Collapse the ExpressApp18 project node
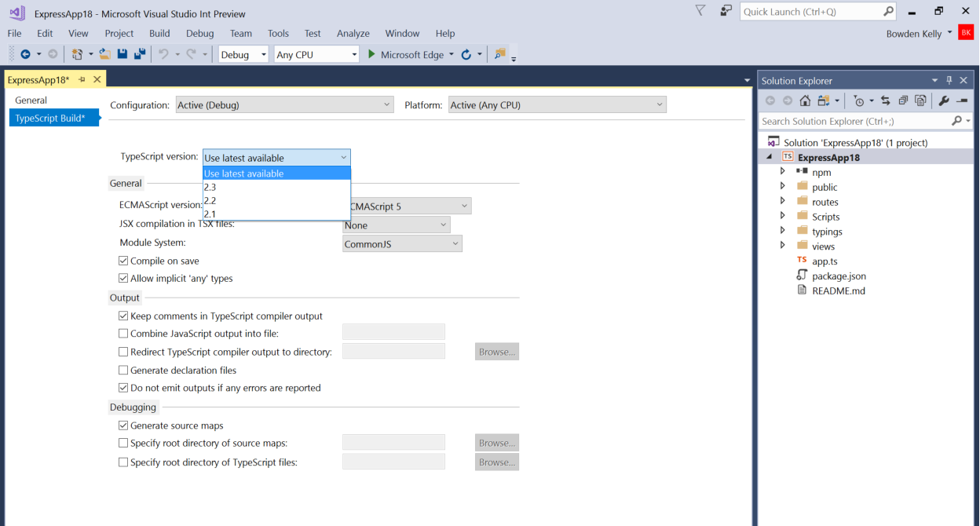The width and height of the screenshot is (980, 526). [x=770, y=157]
